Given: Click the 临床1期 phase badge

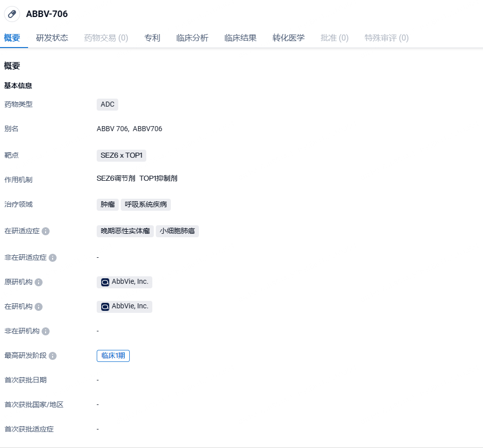Looking at the screenshot, I should pyautogui.click(x=113, y=356).
